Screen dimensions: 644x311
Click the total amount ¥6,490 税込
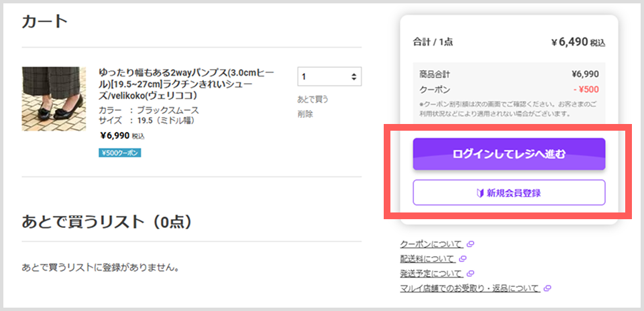click(578, 42)
